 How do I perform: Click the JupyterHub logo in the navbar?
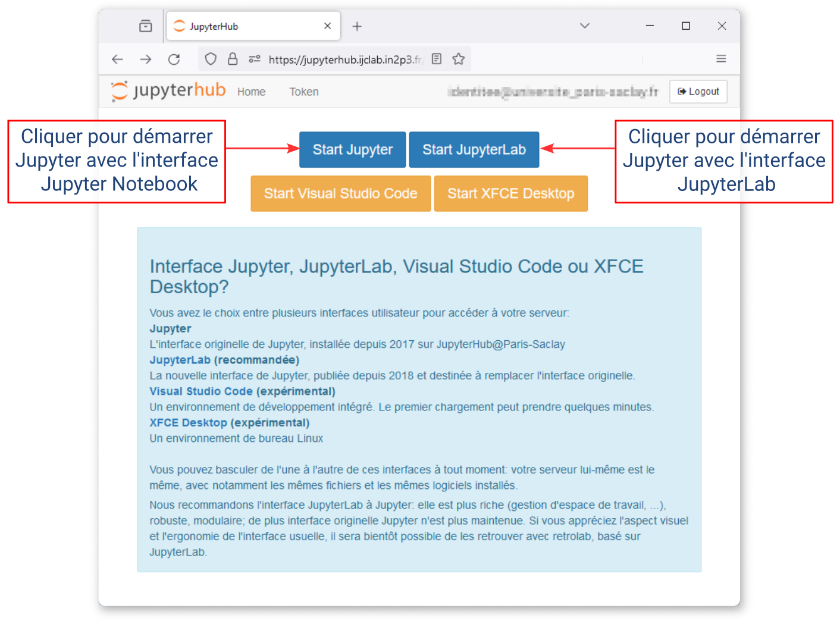[168, 91]
